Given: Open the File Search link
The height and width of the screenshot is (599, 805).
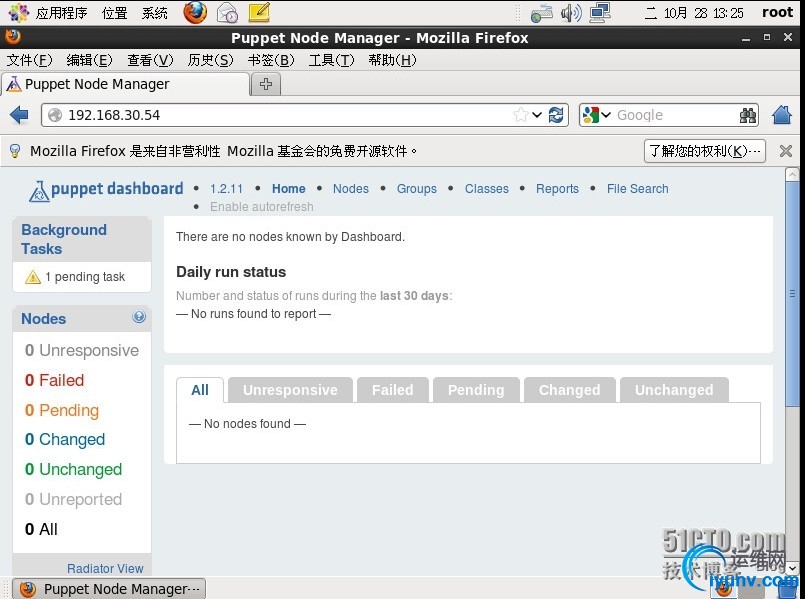Looking at the screenshot, I should click(x=638, y=189).
